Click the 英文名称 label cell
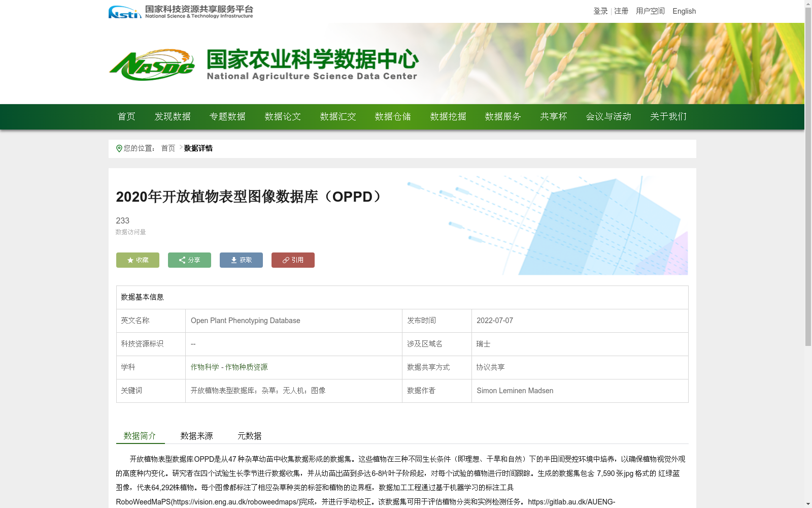812x508 pixels. coord(151,321)
